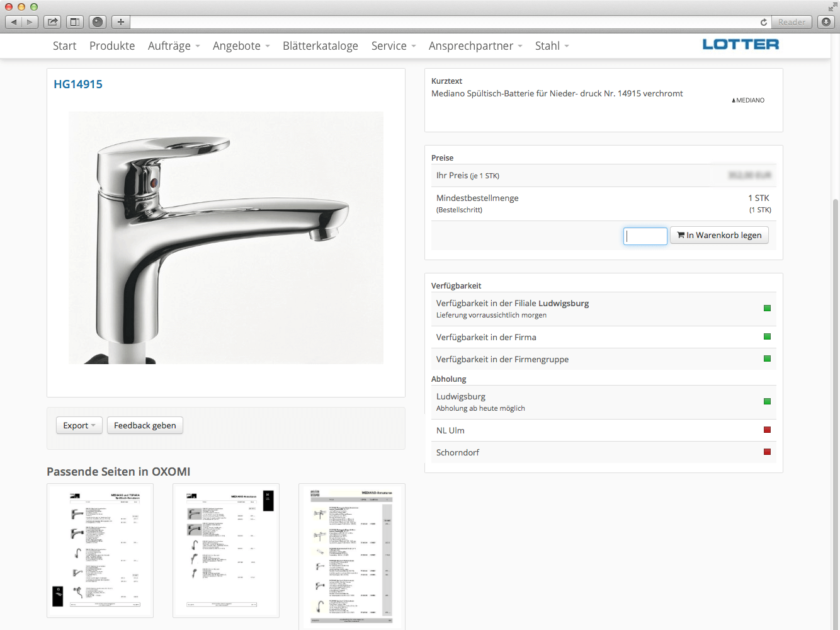Click the Feedback geben button
The image size is (840, 630).
coord(145,426)
